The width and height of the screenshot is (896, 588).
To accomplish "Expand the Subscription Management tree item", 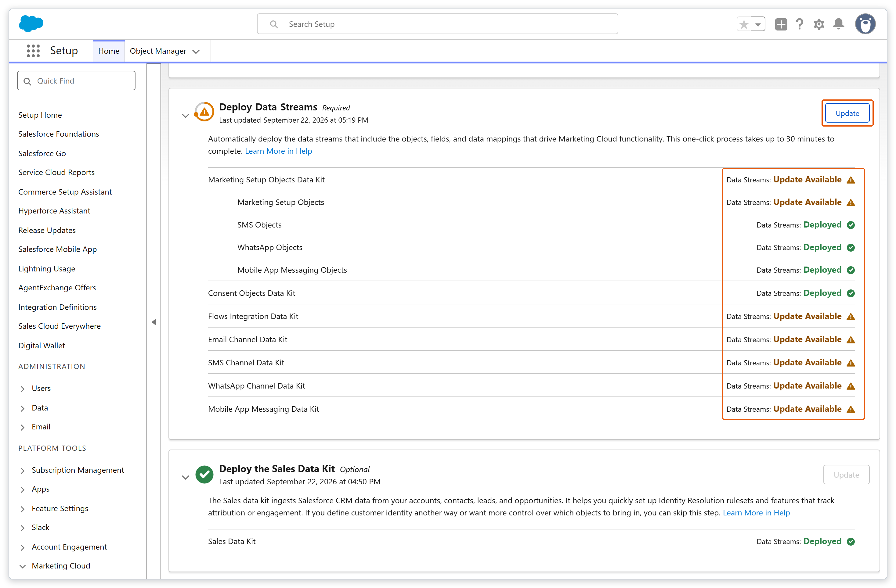I will (23, 471).
